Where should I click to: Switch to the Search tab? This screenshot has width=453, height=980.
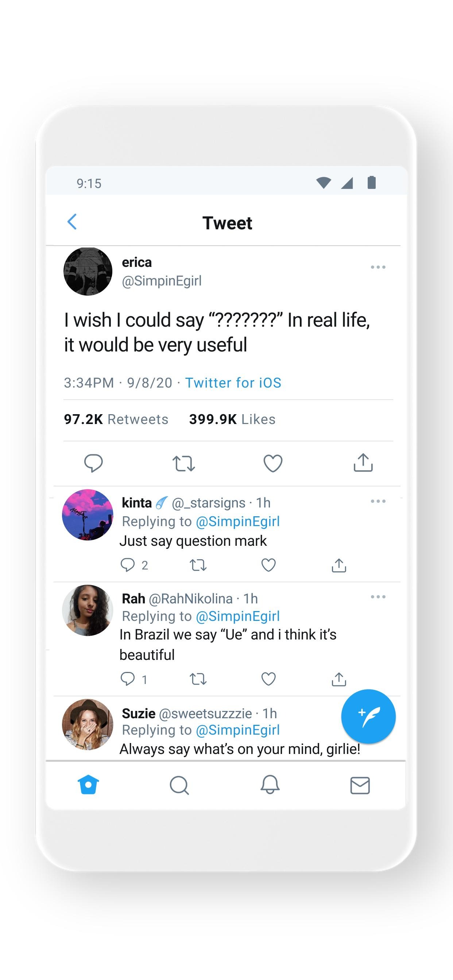[x=179, y=785]
